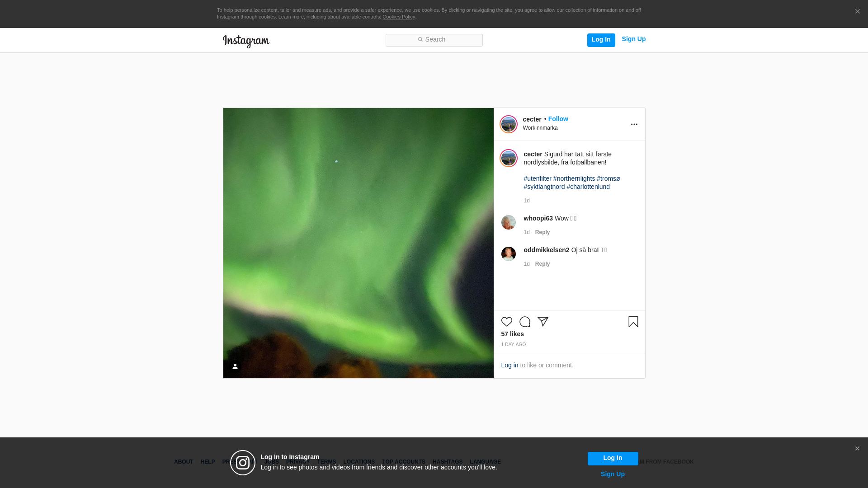Open cecter's profile picture in post header
868x488 pixels.
pos(508,124)
